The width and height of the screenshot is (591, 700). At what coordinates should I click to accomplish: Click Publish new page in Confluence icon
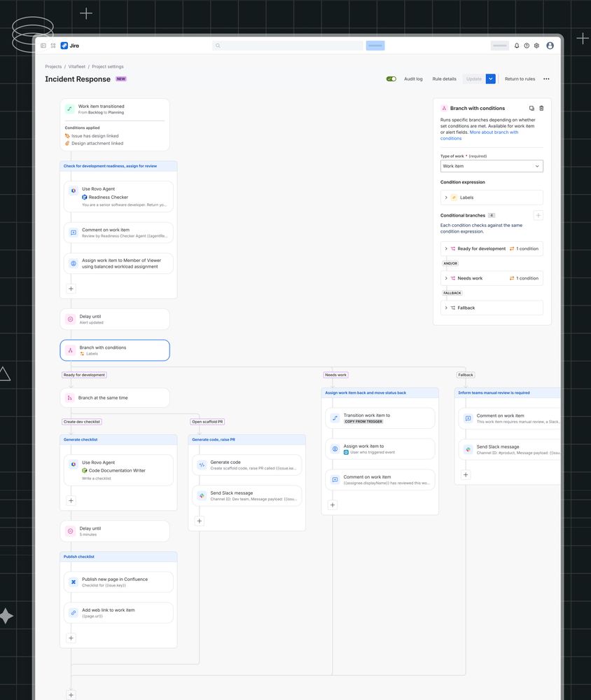[74, 582]
